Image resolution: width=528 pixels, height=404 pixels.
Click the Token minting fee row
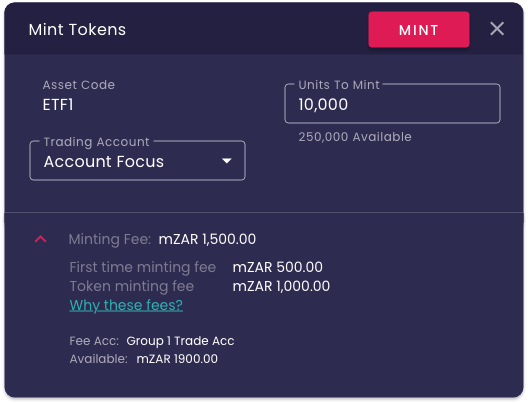(200, 286)
